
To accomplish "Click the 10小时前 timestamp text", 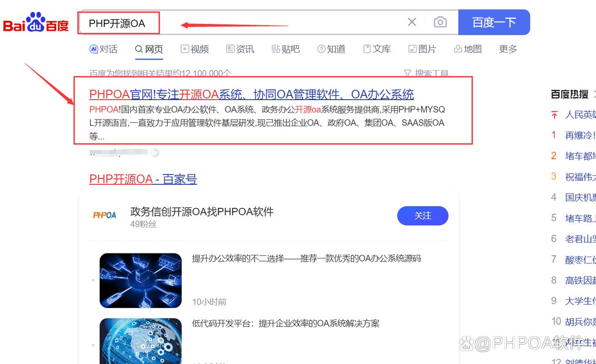I will (x=209, y=302).
